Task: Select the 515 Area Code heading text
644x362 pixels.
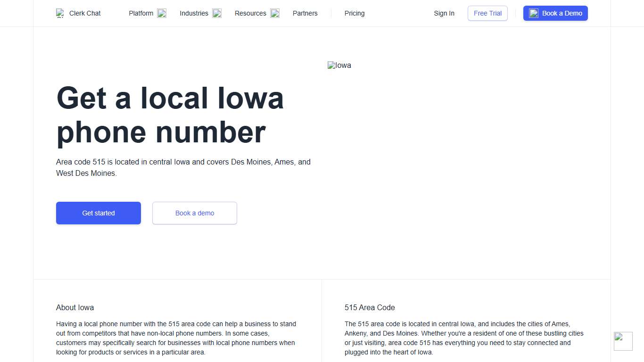Action: pyautogui.click(x=370, y=307)
